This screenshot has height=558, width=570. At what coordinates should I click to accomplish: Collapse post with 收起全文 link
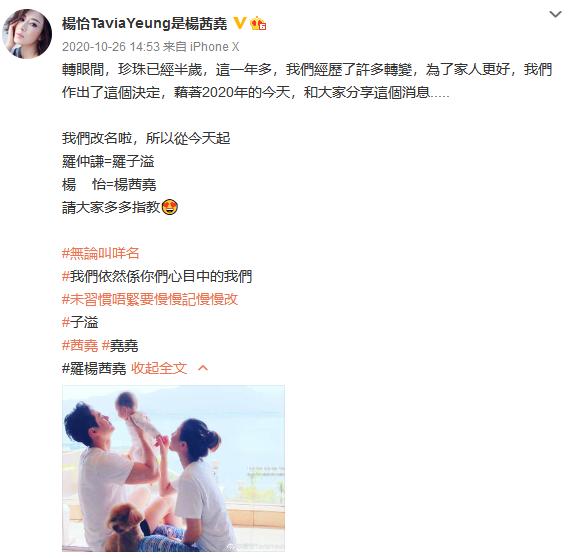[159, 368]
